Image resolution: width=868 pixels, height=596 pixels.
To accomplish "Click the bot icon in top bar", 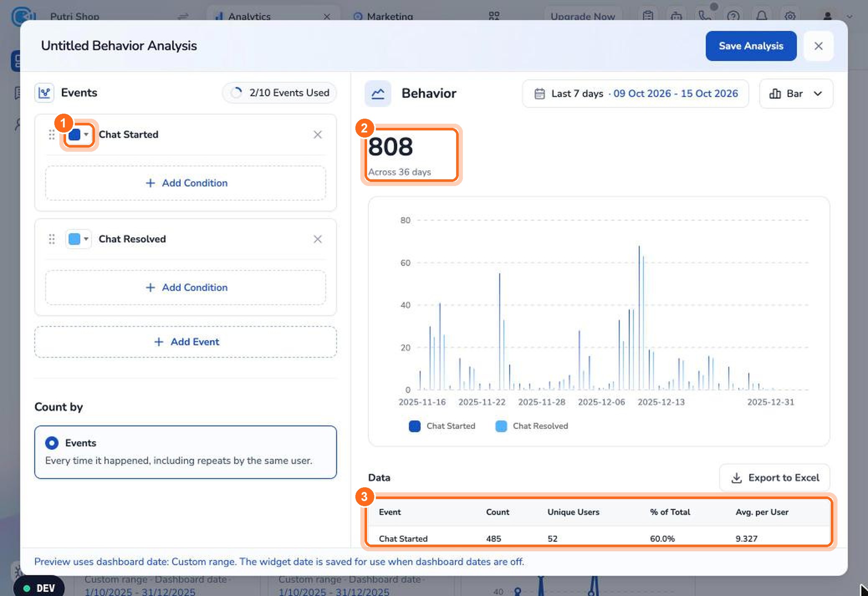I will click(676, 17).
